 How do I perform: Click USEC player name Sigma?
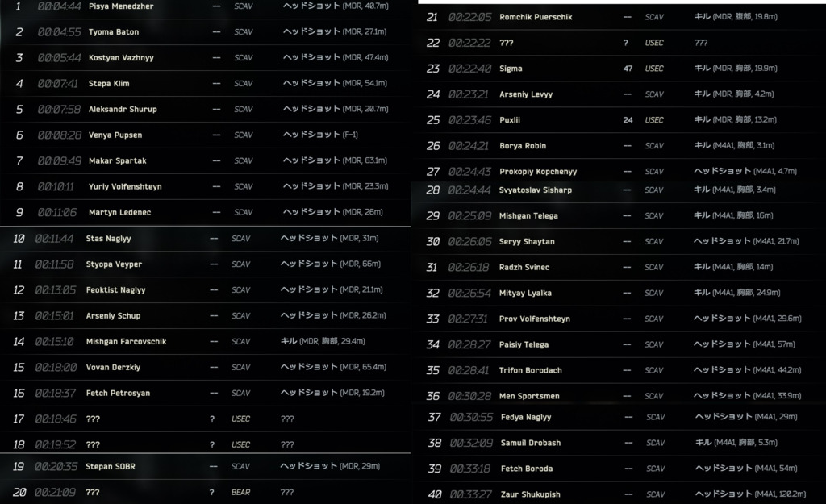pos(511,69)
